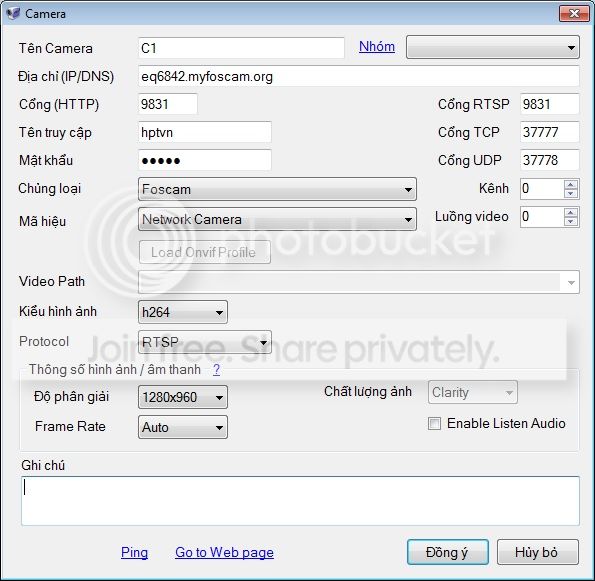Click the Hủy bỏ cancel button
This screenshot has height=581, width=595.
tap(537, 552)
